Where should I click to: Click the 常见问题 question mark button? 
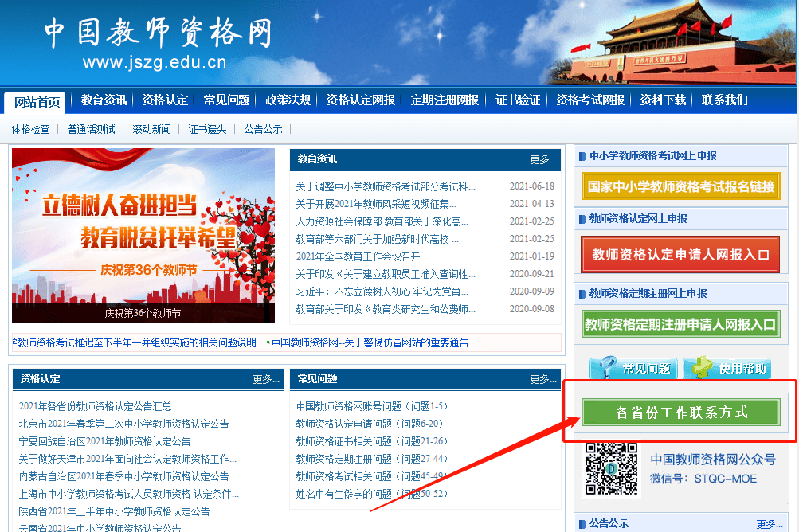click(x=633, y=368)
